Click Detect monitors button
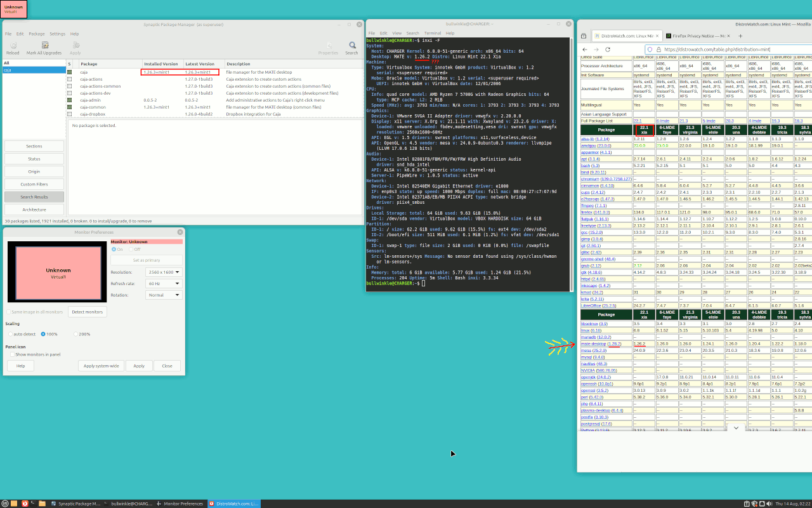This screenshot has height=508, width=812. (87, 312)
